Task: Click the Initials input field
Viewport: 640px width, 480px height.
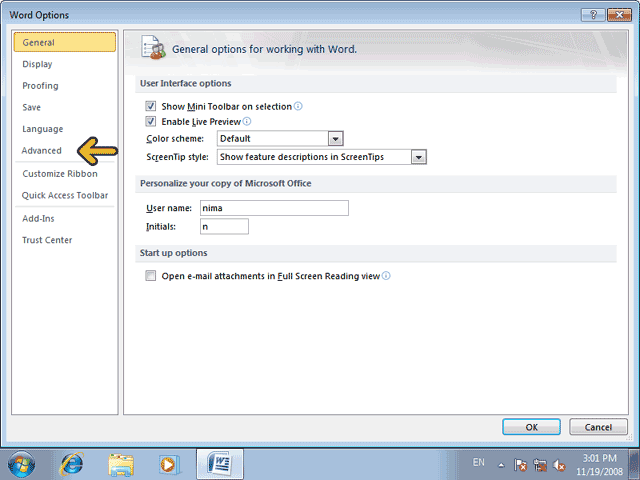Action: point(224,227)
